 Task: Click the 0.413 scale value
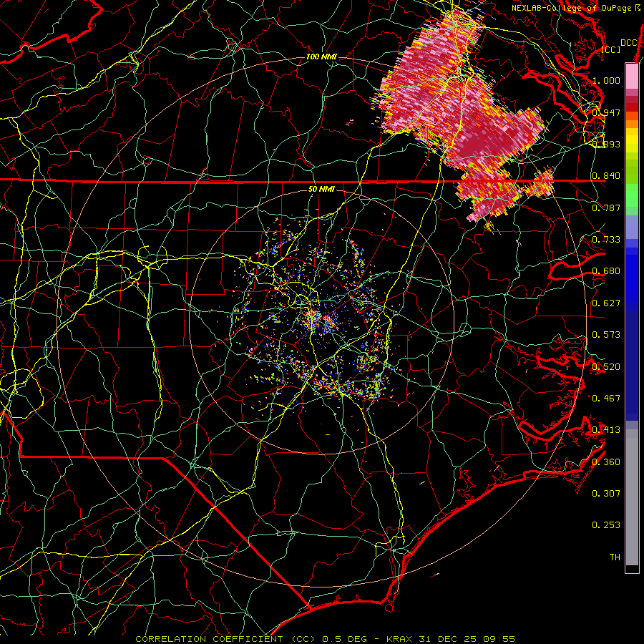[606, 430]
